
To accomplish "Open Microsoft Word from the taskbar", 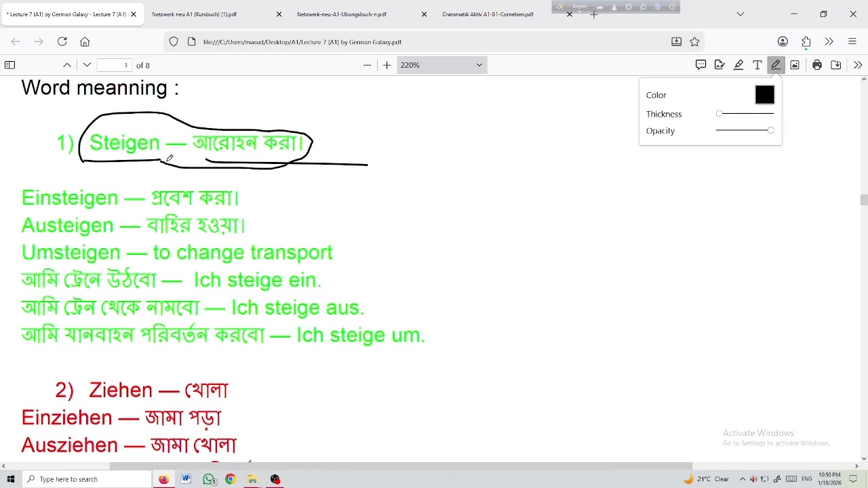I will pos(186,479).
